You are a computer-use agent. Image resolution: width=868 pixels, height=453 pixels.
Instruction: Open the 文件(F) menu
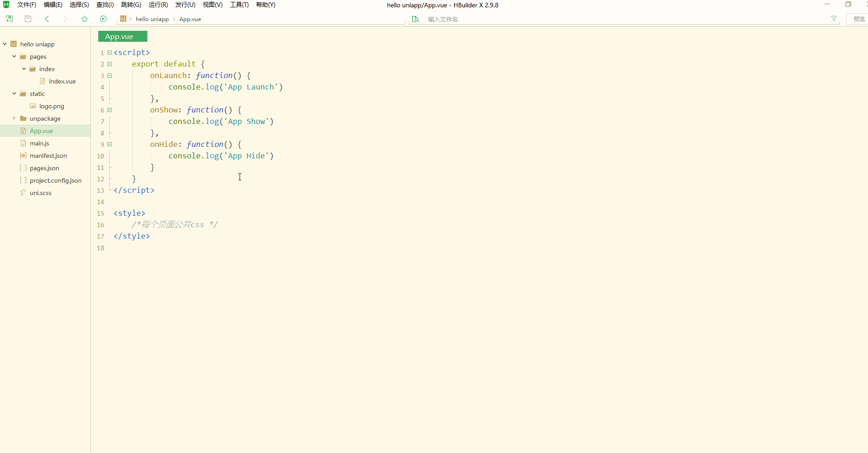coord(27,5)
